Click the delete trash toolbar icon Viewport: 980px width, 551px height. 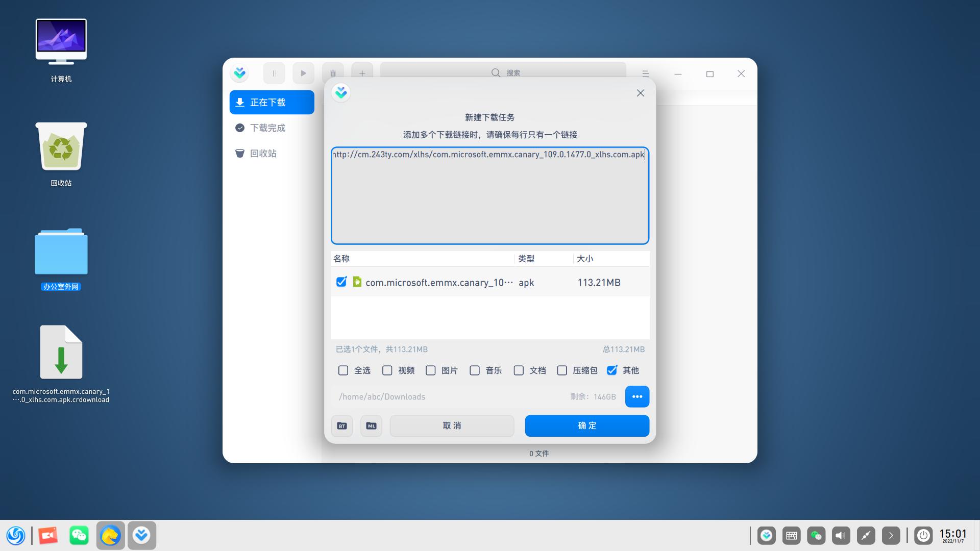pyautogui.click(x=333, y=73)
